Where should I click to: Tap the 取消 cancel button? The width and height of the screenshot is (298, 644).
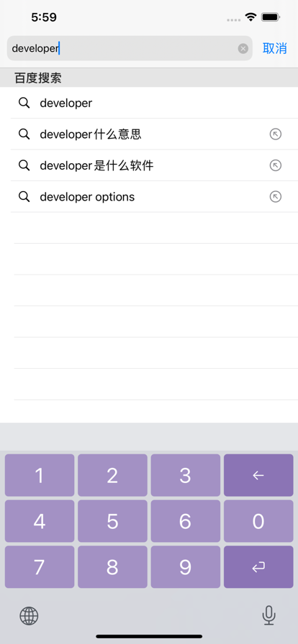pyautogui.click(x=274, y=48)
